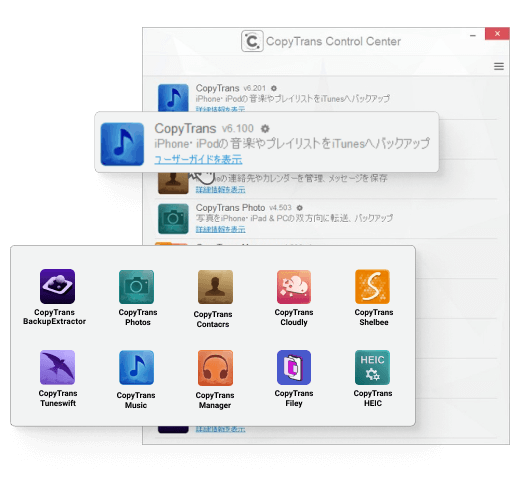The image size is (510, 477).
Task: Click details link under contacts description
Action: point(220,190)
